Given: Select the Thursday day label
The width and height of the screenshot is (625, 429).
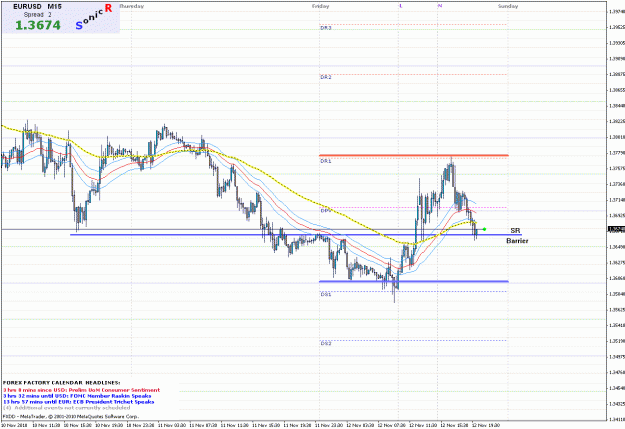Looking at the screenshot, I should click(132, 6).
